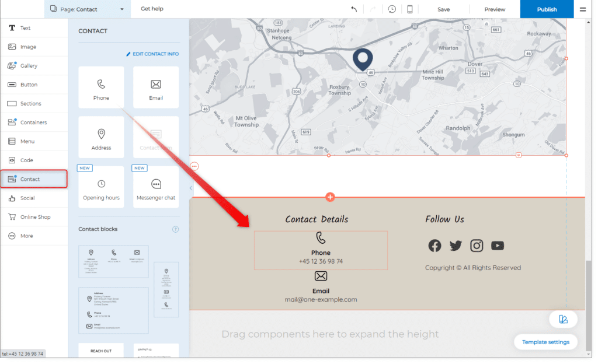Choose the Opening hours component
This screenshot has height=364, width=598.
click(101, 187)
